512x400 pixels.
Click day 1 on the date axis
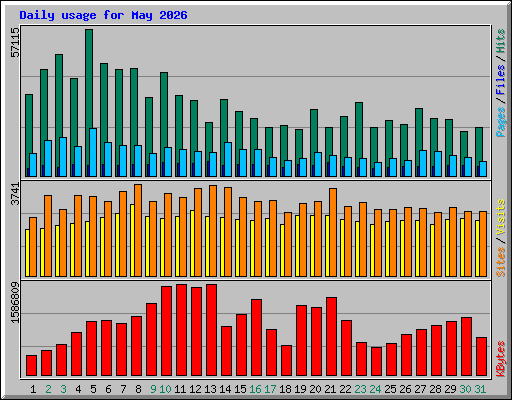[x=33, y=389]
